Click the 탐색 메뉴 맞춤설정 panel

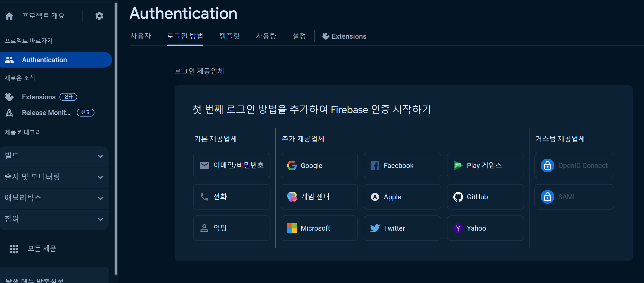click(55, 275)
